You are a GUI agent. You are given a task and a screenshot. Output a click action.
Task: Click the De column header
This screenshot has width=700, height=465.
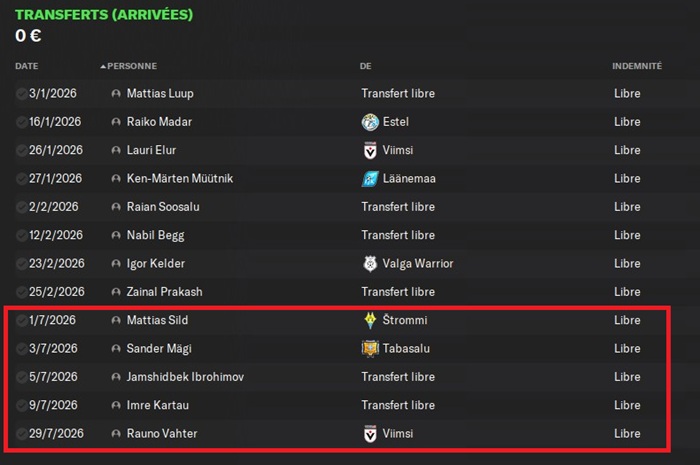coord(366,66)
